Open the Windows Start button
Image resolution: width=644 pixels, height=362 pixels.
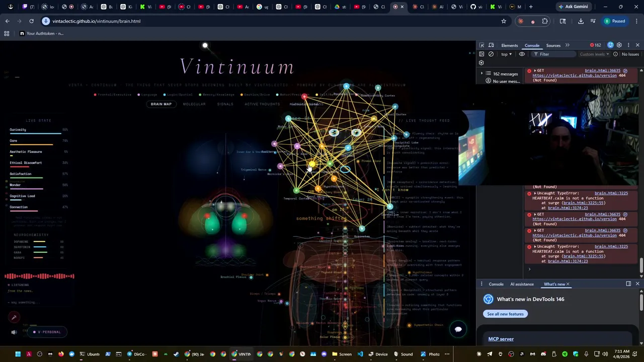click(x=18, y=354)
